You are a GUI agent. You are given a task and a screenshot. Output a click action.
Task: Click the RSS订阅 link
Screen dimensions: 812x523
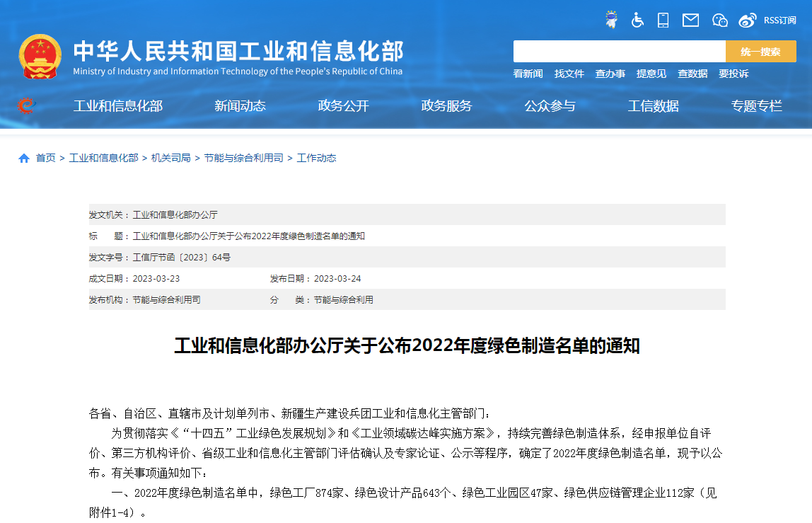point(779,20)
